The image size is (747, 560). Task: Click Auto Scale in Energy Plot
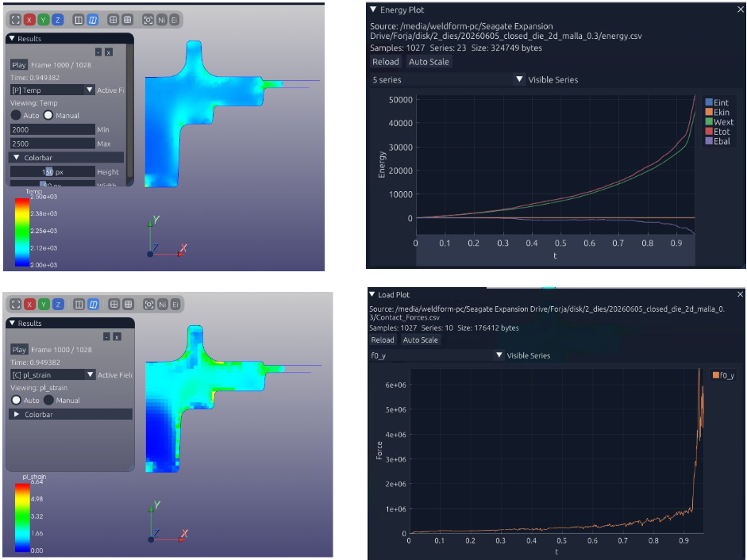tap(429, 61)
